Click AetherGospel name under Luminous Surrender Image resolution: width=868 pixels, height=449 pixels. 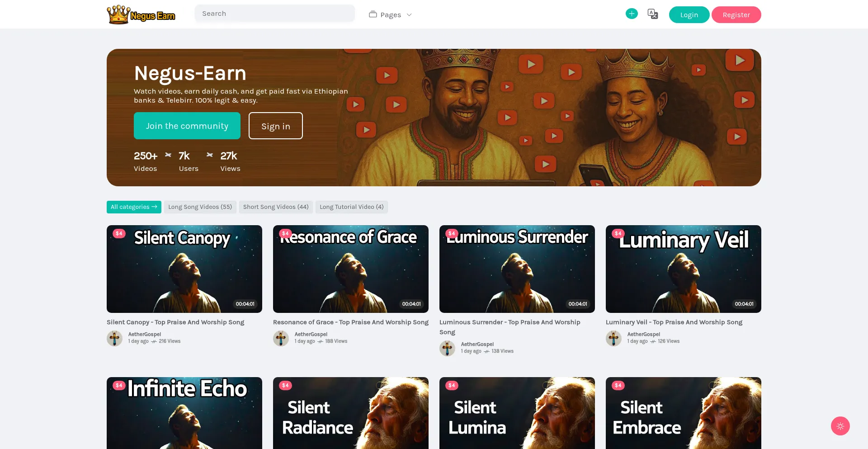[477, 344]
